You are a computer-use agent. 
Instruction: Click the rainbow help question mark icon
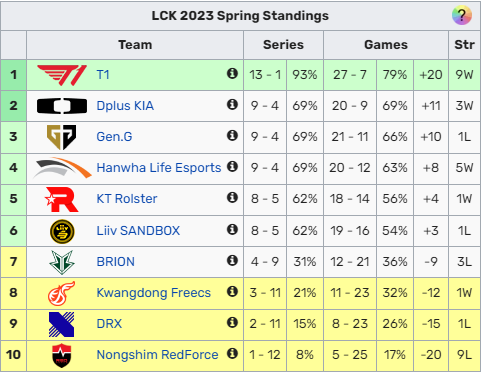pos(462,15)
